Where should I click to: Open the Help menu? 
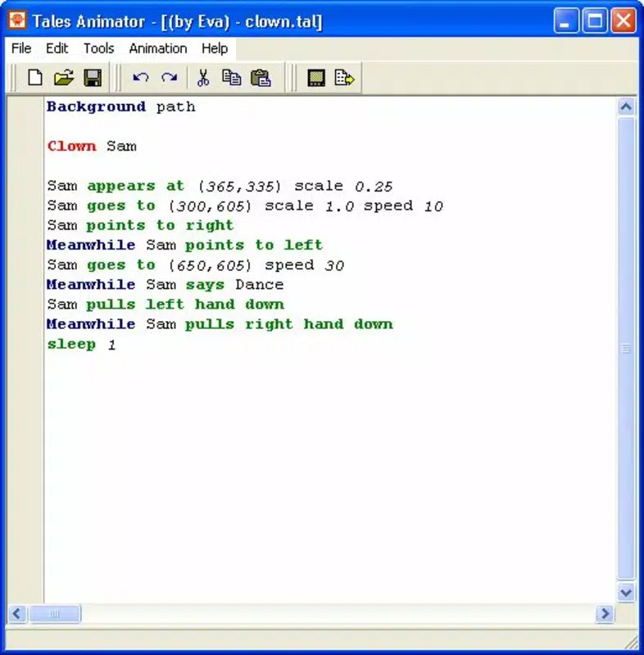pos(215,48)
